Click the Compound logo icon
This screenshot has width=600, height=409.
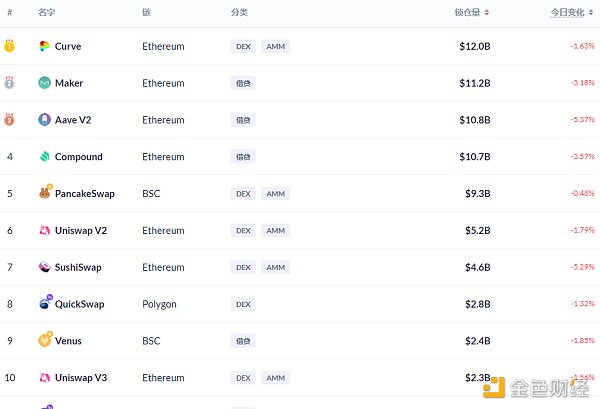pyautogui.click(x=45, y=156)
